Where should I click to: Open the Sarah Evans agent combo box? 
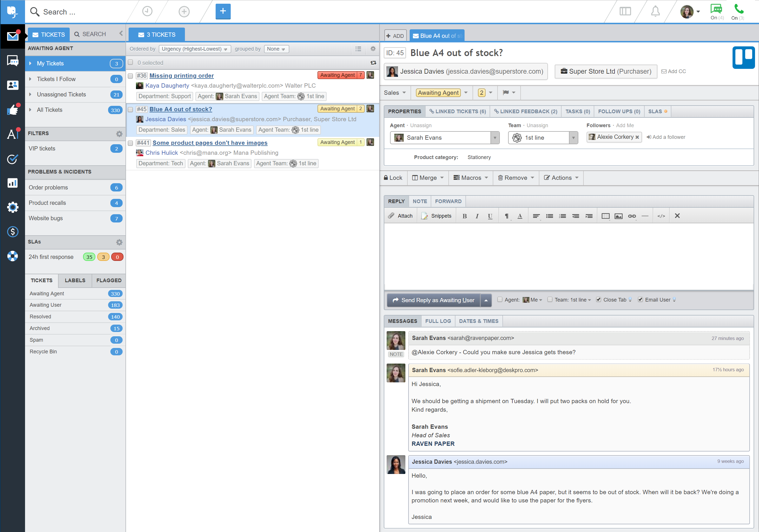point(444,137)
